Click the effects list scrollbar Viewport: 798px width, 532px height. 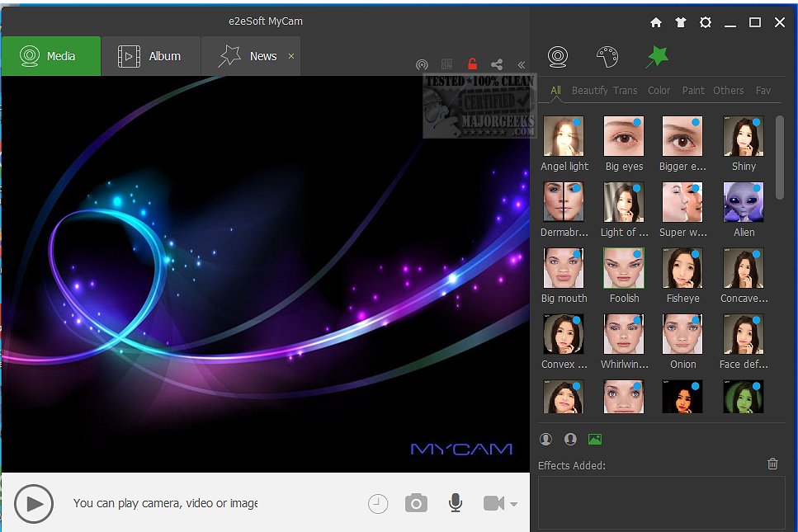[780, 158]
